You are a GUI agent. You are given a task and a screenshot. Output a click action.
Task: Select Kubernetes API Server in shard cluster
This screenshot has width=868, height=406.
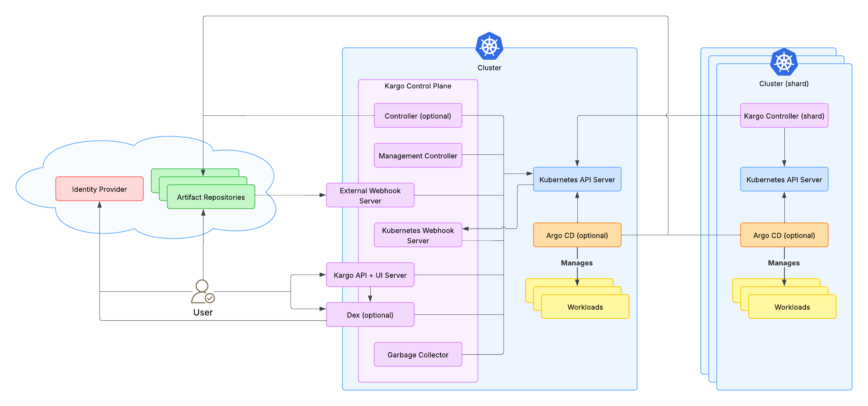[784, 180]
